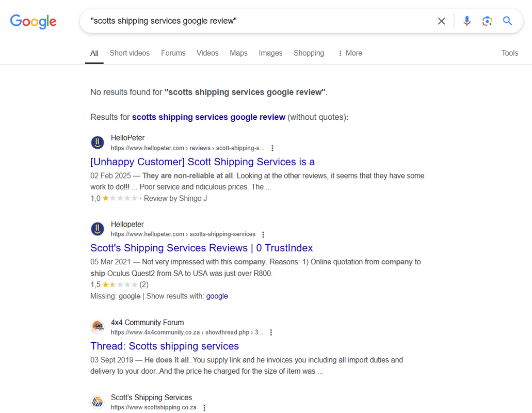Click 'scotts shipping services google review' suggestion link
The image size is (532, 413).
point(208,117)
